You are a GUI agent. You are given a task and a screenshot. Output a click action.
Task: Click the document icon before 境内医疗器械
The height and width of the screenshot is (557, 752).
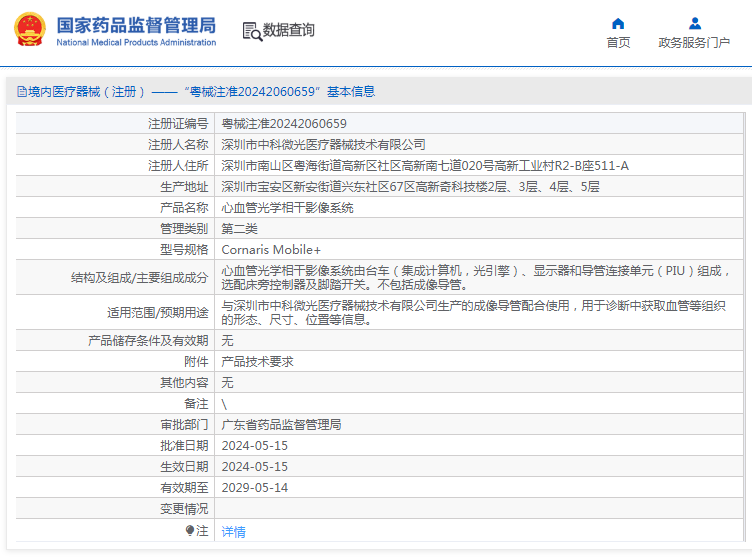point(22,91)
